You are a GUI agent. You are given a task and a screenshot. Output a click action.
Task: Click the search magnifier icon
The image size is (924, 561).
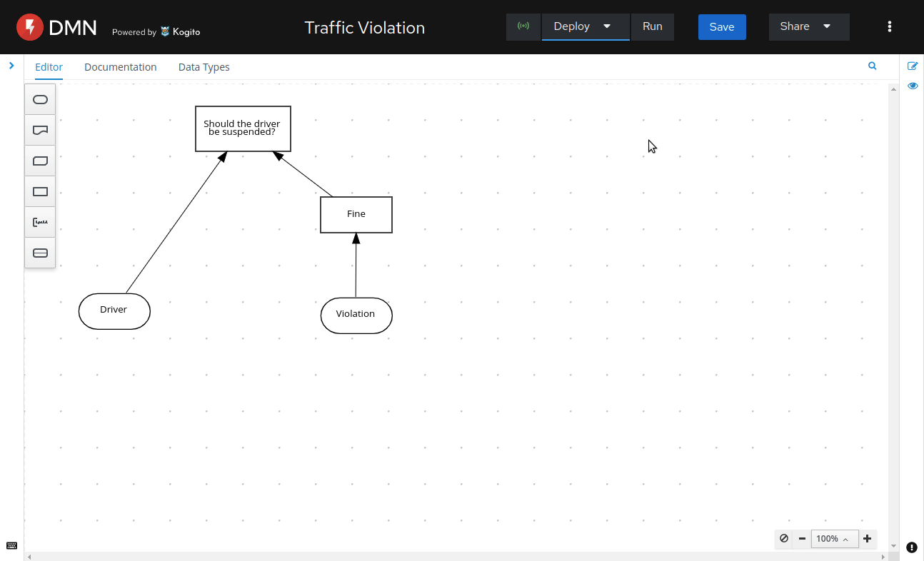[x=872, y=66]
